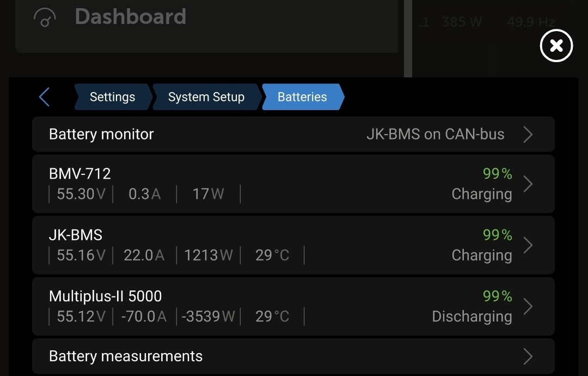The height and width of the screenshot is (376, 588).
Task: Click the JK-BMS on CAN-bus value
Action: point(435,134)
